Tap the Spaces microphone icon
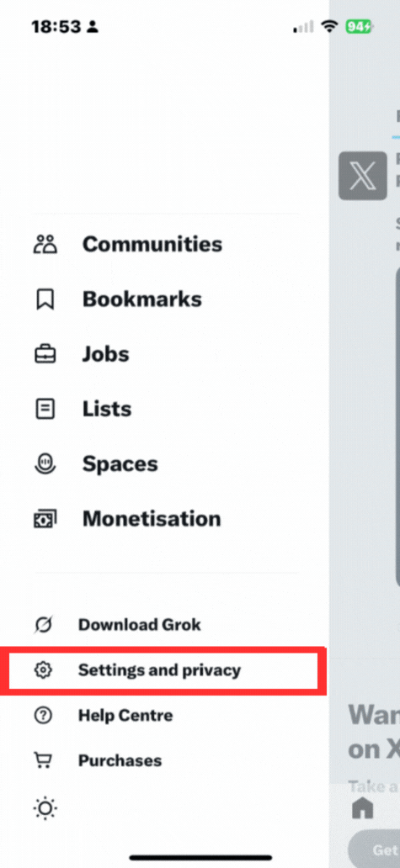Screen dimensions: 400x868 [45, 464]
